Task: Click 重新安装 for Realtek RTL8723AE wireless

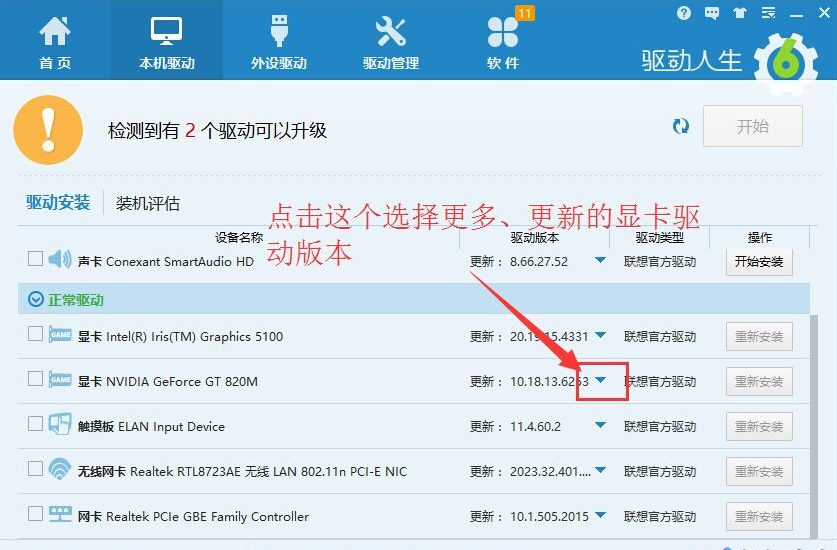Action: 759,472
